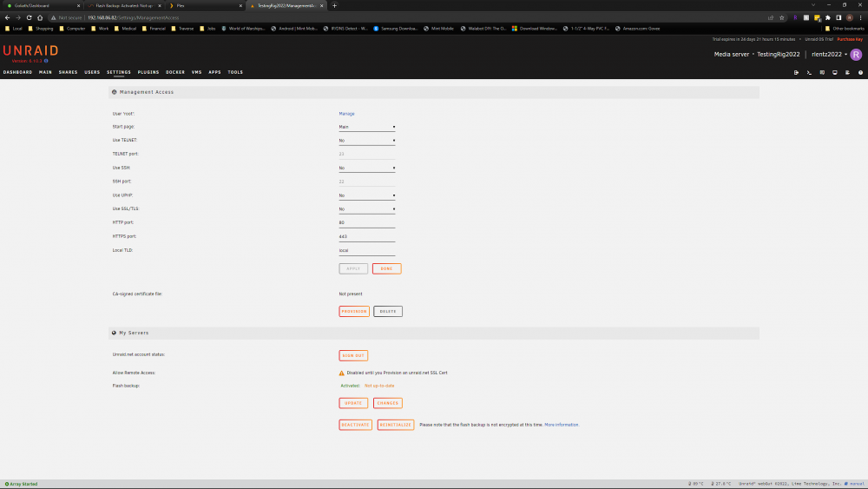Open the system info monitor icon

click(x=835, y=73)
